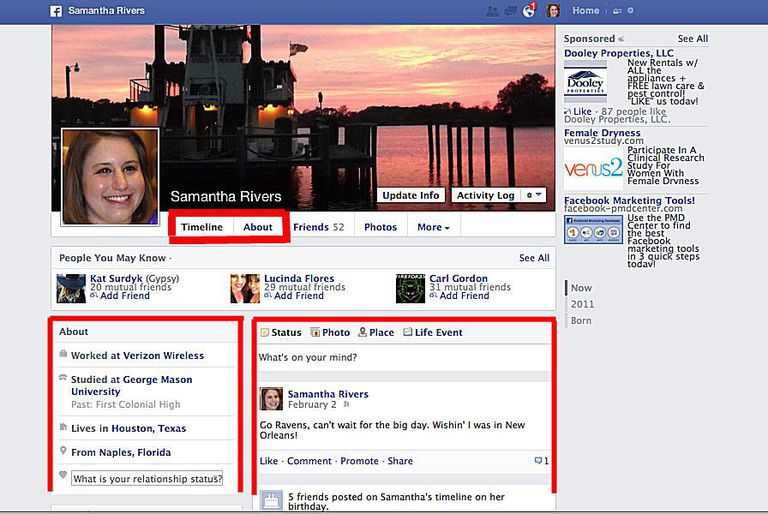Click the About panel heading
This screenshot has width=768, height=514.
click(73, 331)
